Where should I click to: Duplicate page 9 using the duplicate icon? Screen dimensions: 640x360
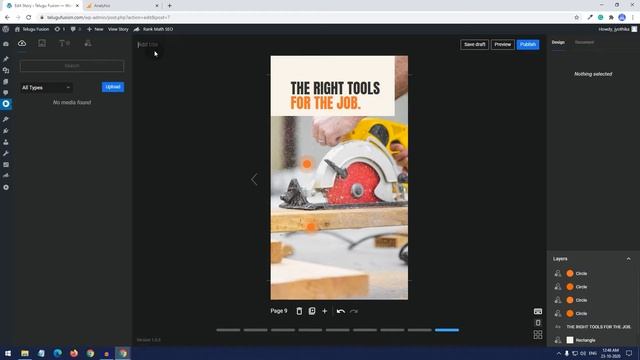[312, 311]
